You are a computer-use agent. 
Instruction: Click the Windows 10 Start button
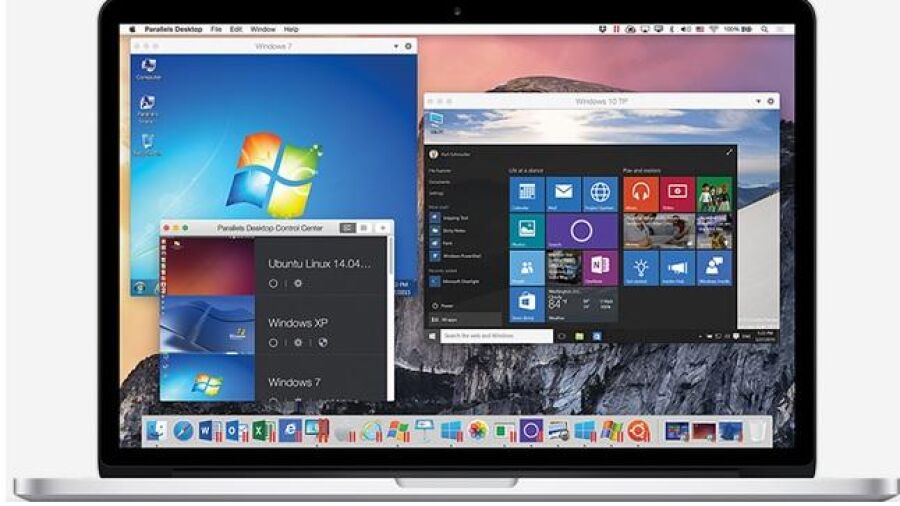pyautogui.click(x=433, y=336)
